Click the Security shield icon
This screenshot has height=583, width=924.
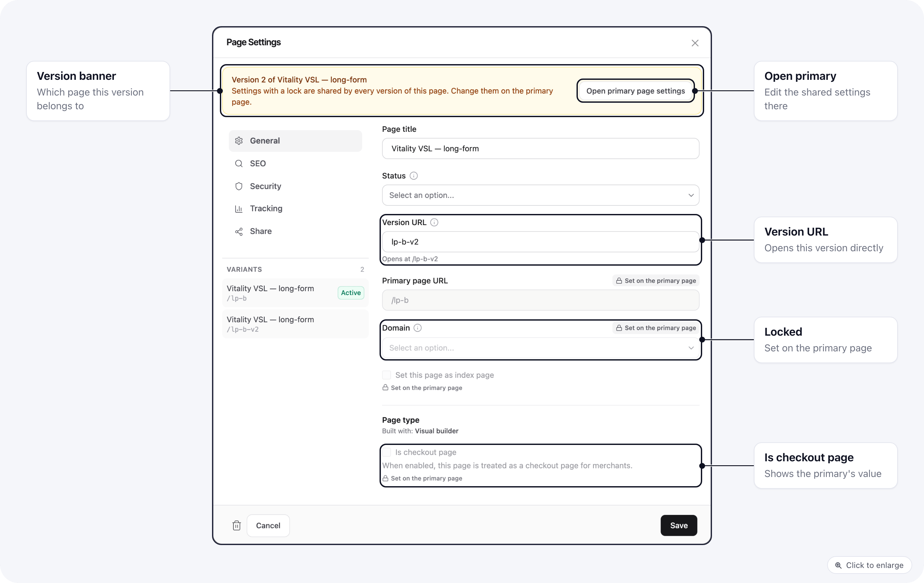(x=239, y=186)
